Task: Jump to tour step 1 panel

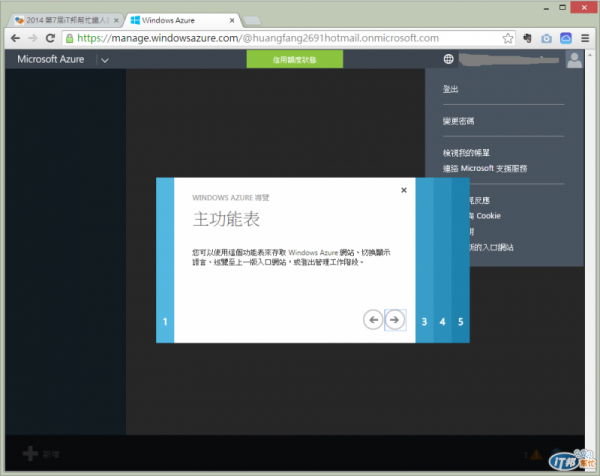Action: [x=165, y=260]
